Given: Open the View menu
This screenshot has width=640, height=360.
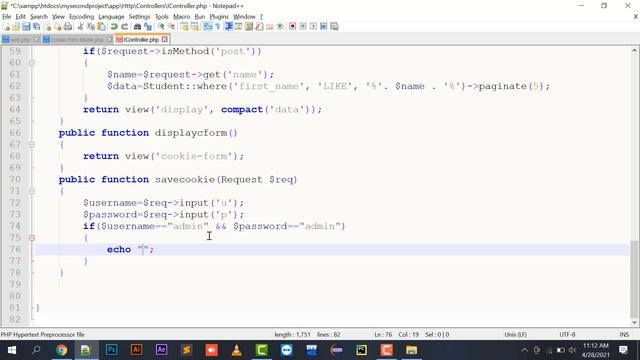Looking at the screenshot, I should click(x=58, y=17).
